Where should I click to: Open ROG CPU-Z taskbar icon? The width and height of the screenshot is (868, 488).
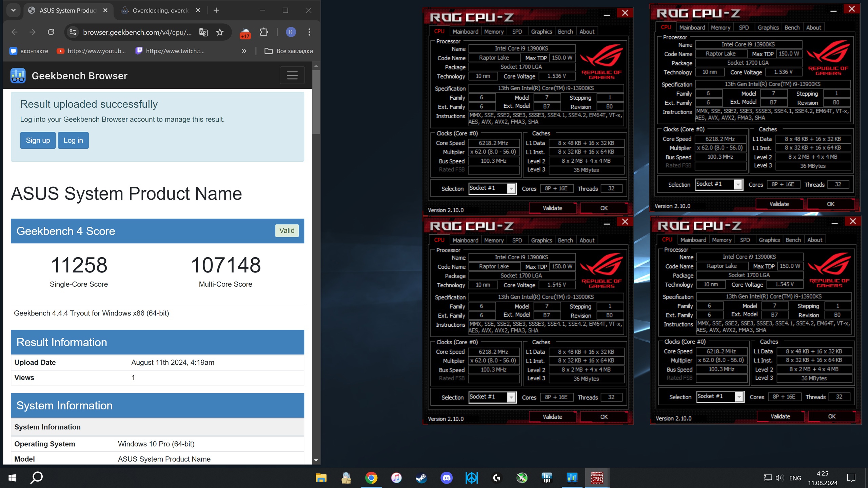(x=597, y=478)
